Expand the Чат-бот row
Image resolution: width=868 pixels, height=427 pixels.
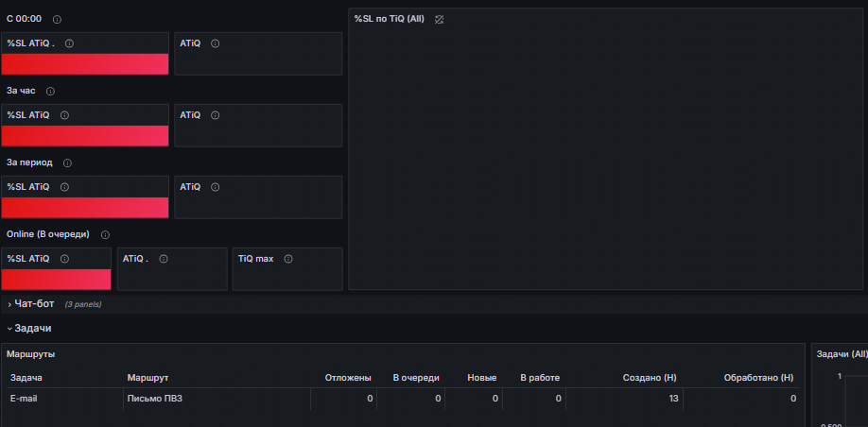coord(33,304)
